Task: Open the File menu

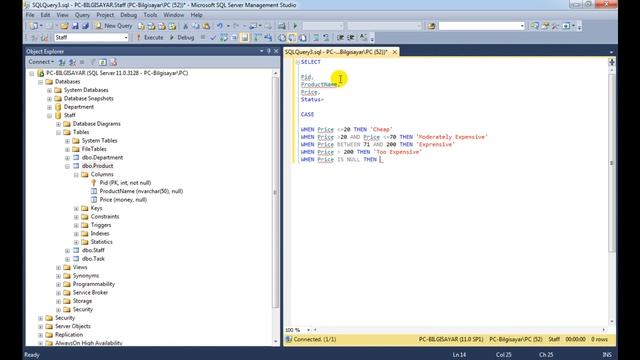Action: click(x=30, y=15)
